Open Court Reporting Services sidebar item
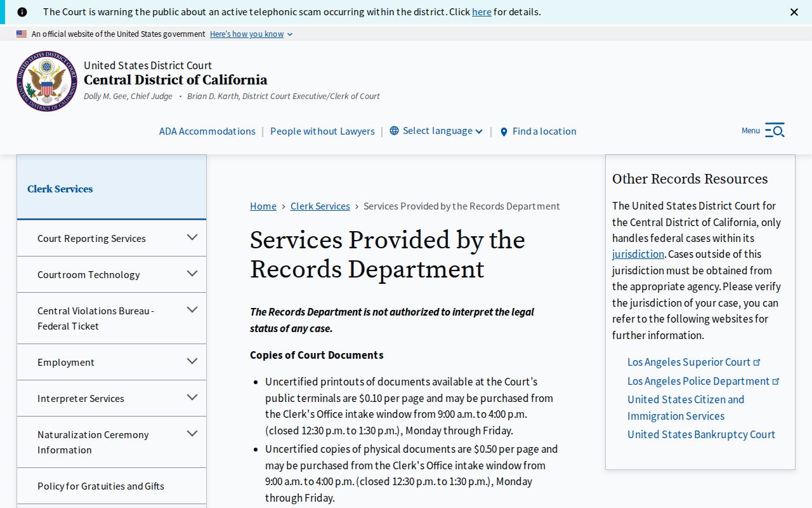812x508 pixels. tap(91, 239)
